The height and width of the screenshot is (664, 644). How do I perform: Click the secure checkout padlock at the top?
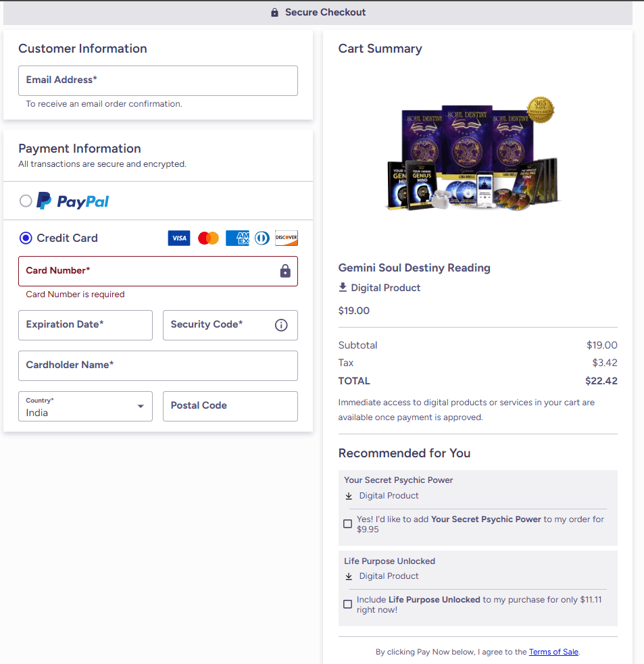tap(274, 12)
